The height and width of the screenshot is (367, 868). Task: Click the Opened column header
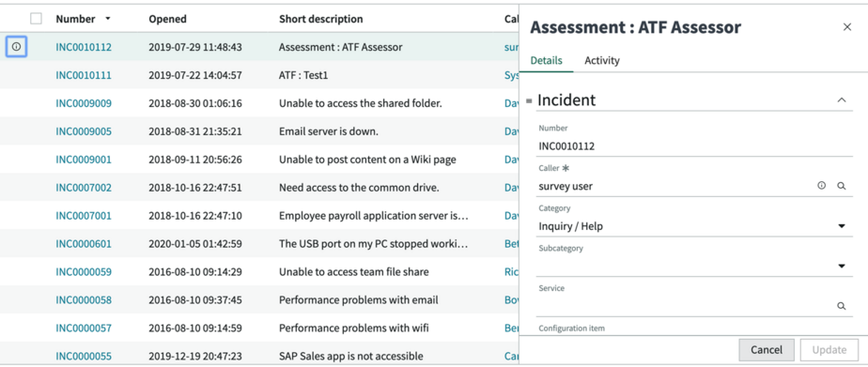point(167,19)
